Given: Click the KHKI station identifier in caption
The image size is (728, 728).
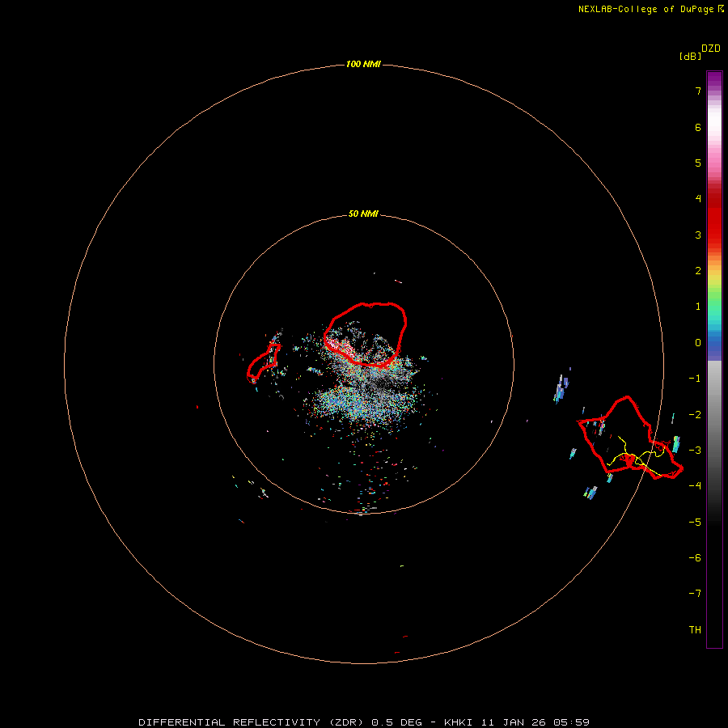Looking at the screenshot, I should tap(459, 722).
